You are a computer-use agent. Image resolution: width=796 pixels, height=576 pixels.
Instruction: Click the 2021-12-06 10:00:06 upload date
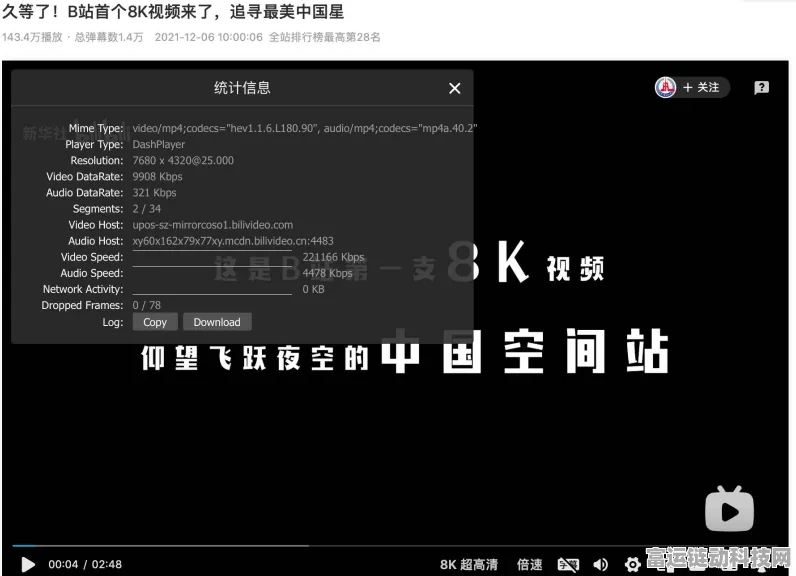(x=209, y=37)
